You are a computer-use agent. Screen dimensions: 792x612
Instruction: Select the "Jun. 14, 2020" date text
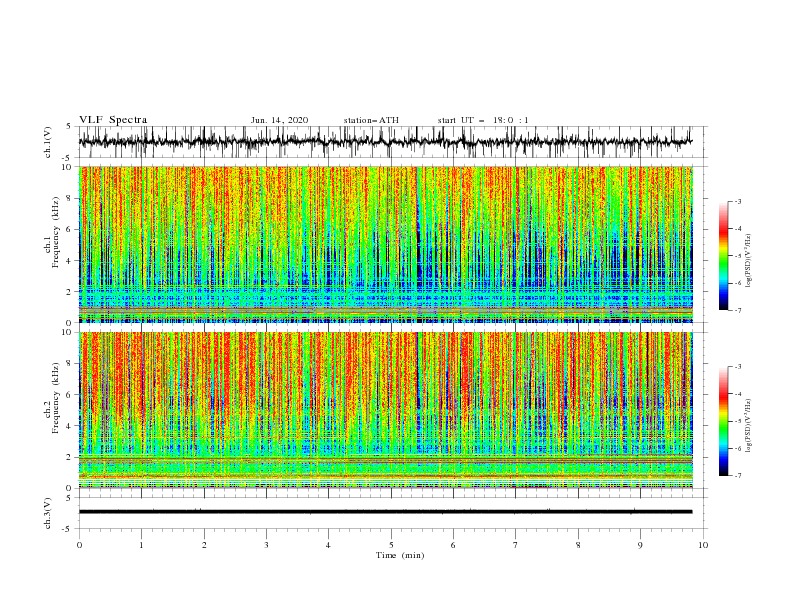(x=279, y=120)
